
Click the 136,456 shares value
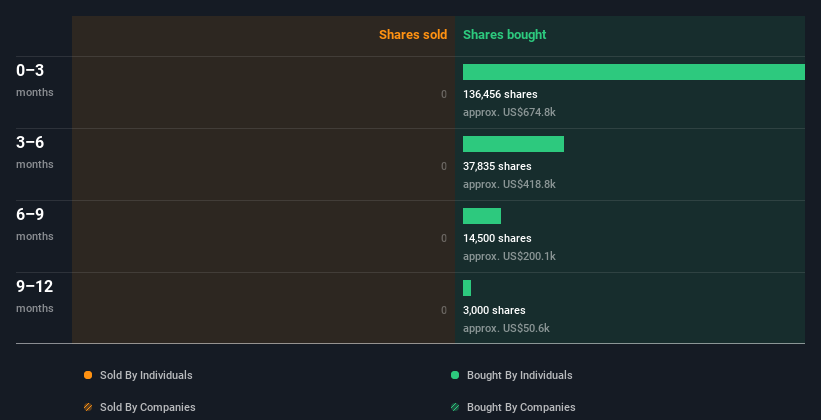(x=500, y=94)
